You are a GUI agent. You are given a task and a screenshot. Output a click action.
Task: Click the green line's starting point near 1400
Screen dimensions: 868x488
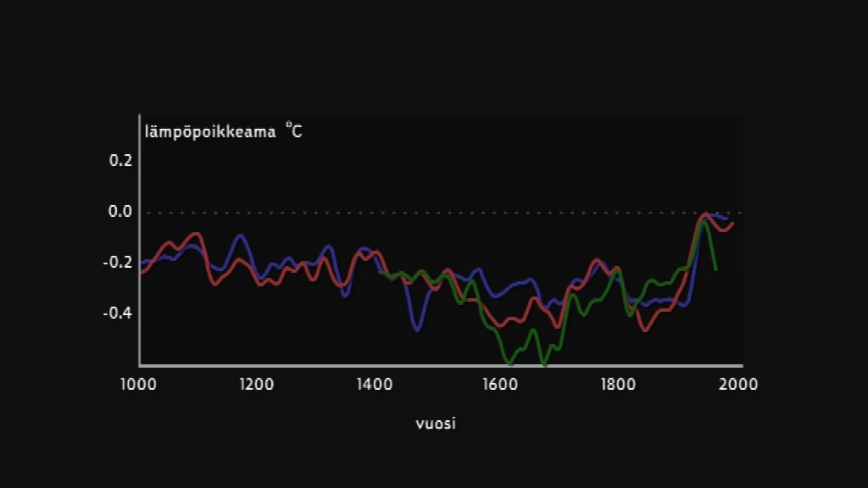[x=379, y=271]
